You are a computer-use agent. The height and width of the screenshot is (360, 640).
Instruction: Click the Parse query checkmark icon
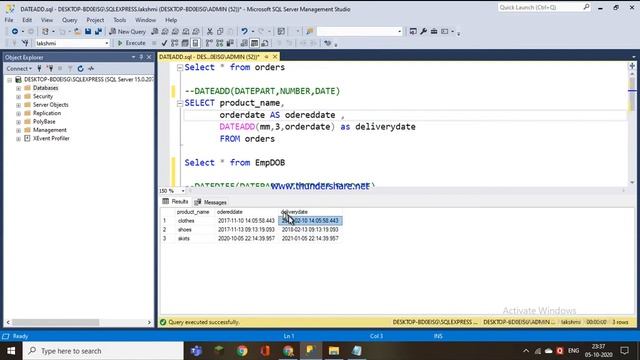[164, 43]
